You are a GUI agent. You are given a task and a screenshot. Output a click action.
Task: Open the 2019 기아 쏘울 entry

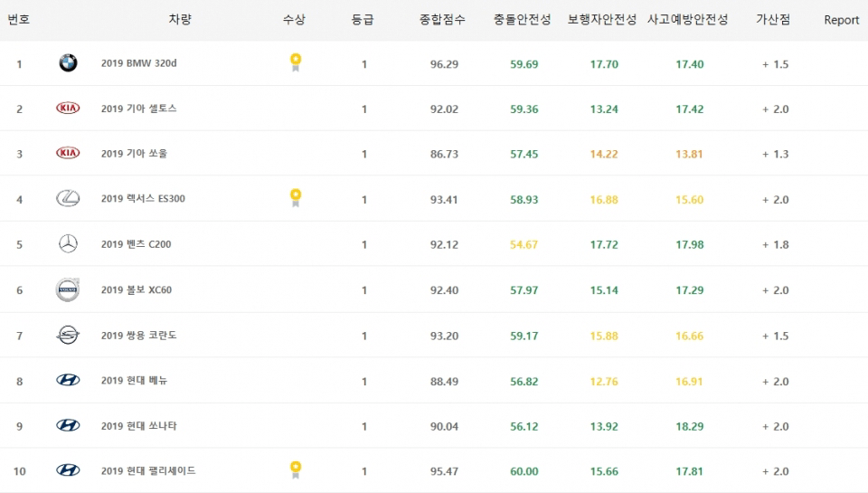(x=134, y=154)
